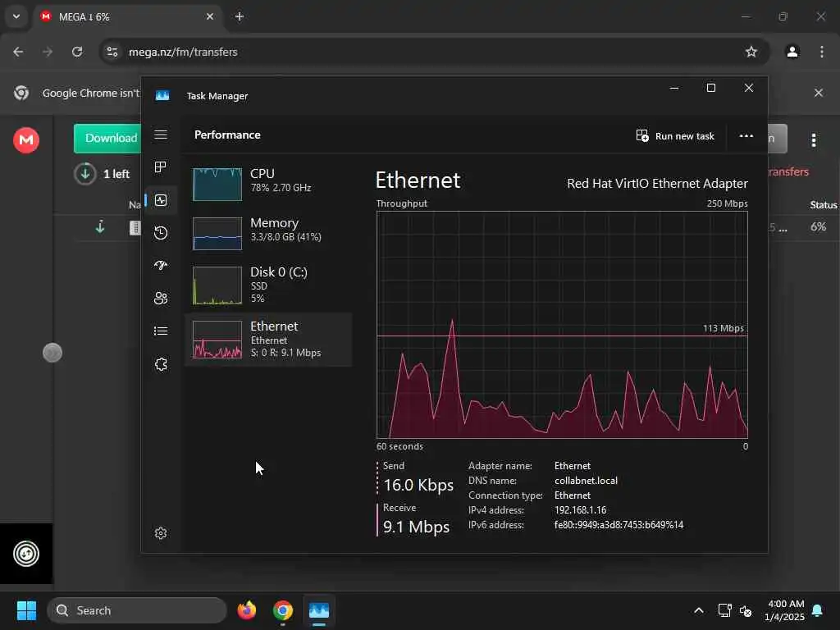Click the MEGA logo in sidebar
This screenshot has width=840, height=630.
coord(26,140)
